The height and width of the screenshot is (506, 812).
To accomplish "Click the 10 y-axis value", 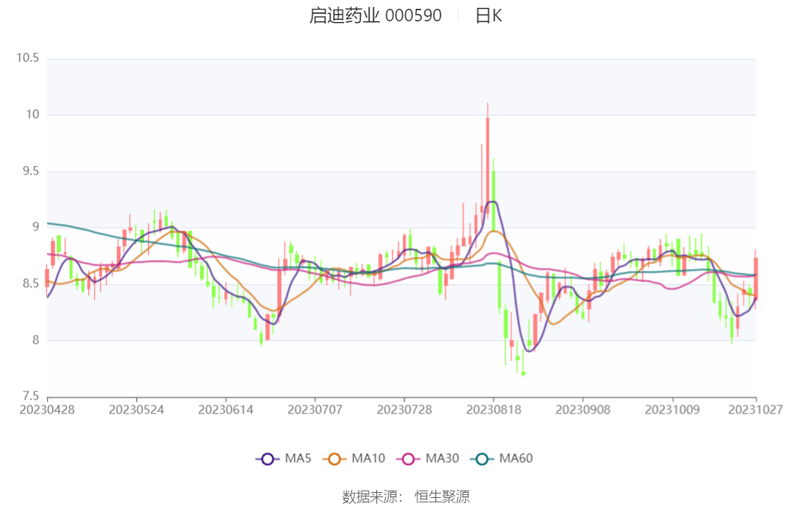I will [32, 115].
